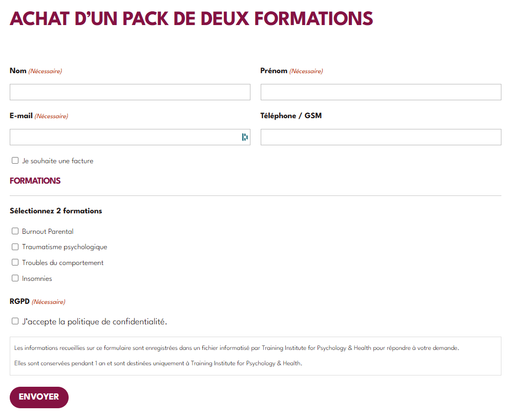The image size is (526, 420).
Task: Click the autofill icon in E-mail field
Action: pos(245,137)
